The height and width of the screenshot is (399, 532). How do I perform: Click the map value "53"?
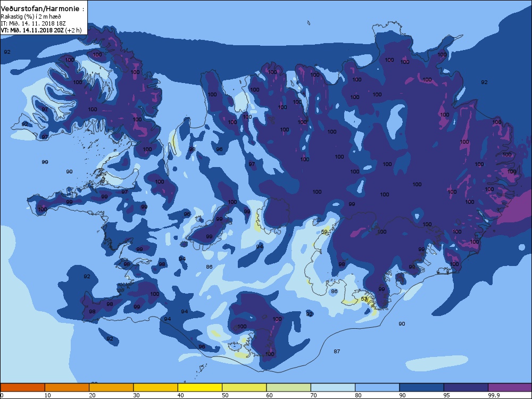click(364, 299)
